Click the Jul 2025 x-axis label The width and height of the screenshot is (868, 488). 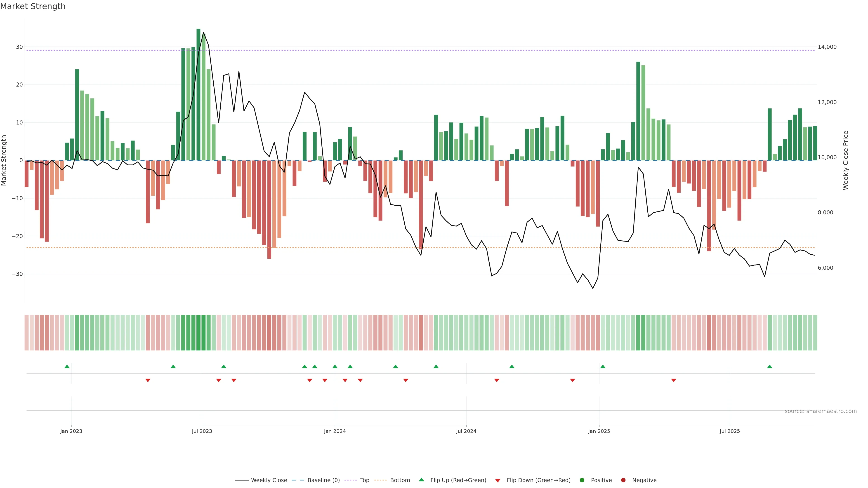[730, 431]
